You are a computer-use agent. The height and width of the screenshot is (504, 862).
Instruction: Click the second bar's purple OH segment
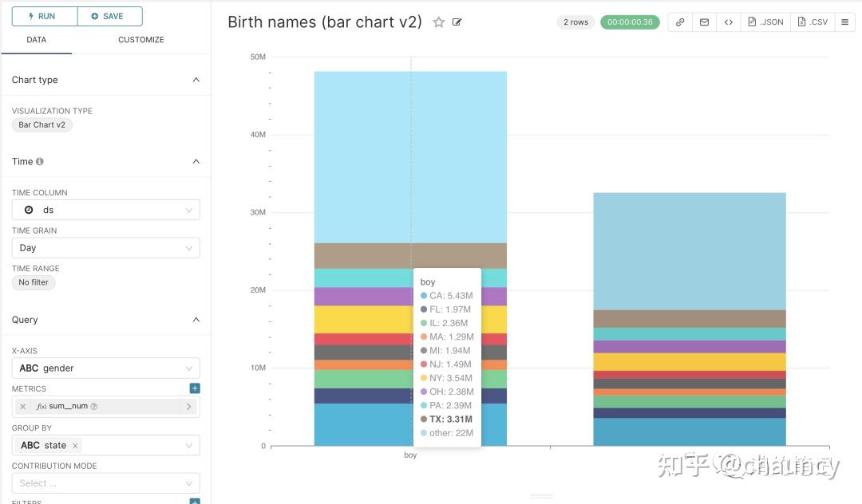pyautogui.click(x=690, y=346)
